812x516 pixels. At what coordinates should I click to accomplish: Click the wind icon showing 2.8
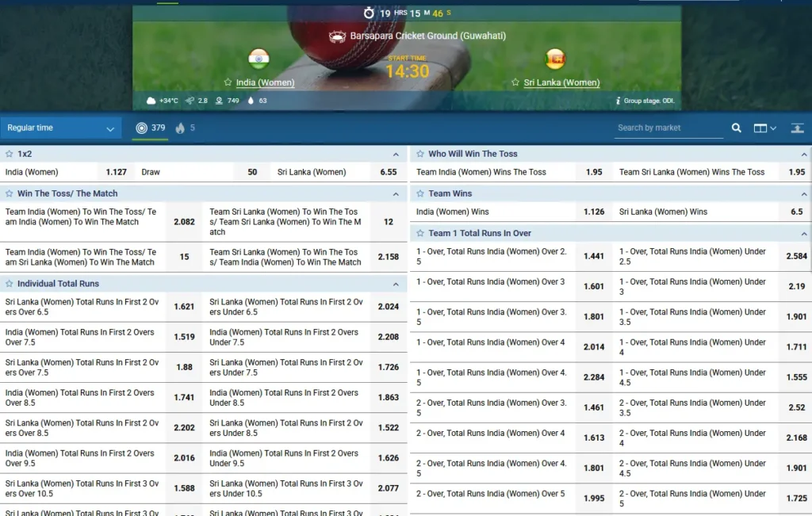tap(190, 101)
